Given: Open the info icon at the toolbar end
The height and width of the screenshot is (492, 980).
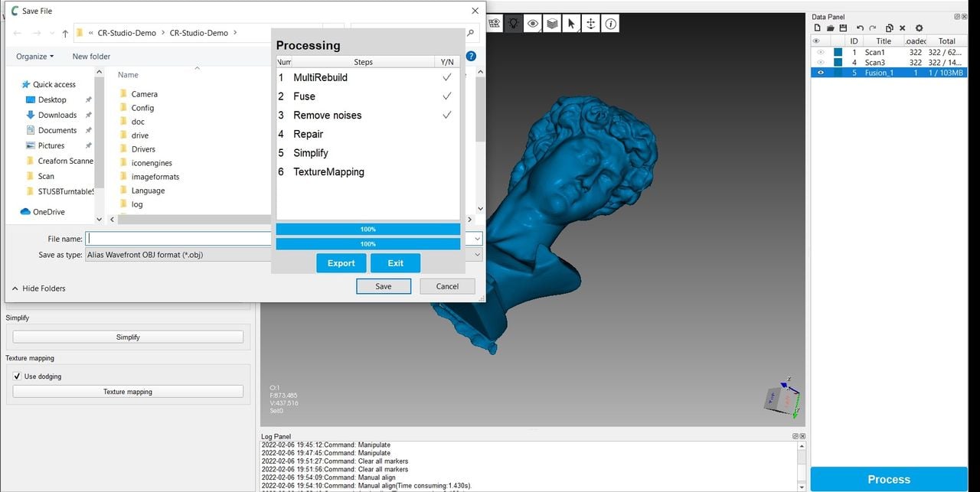Looking at the screenshot, I should pos(610,24).
